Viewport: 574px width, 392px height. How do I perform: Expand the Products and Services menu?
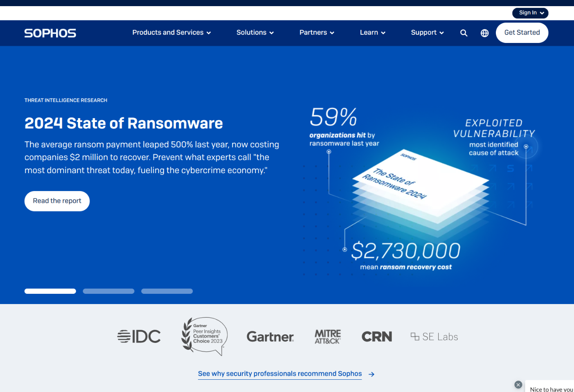tap(171, 33)
